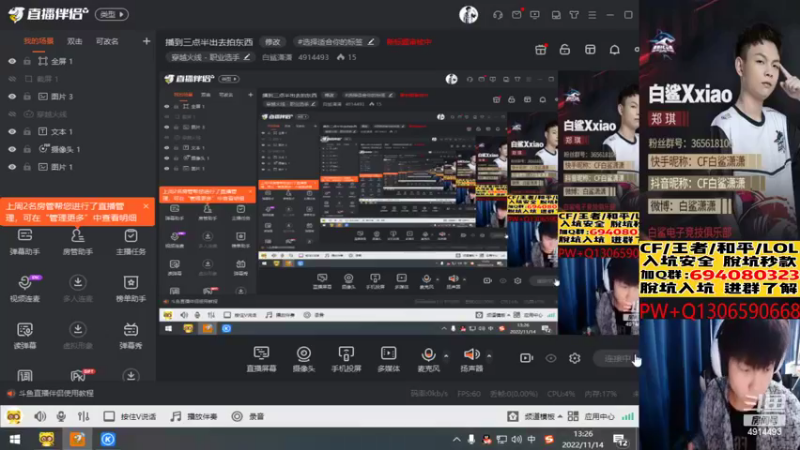Toggle the lock on 图片 1 source
Screen dimensions: 800x450
point(27,167)
